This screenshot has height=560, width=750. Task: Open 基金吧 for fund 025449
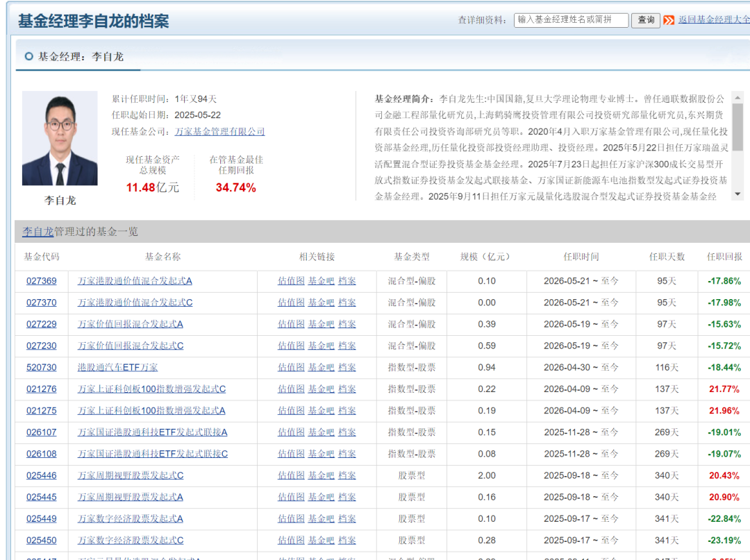(x=321, y=518)
